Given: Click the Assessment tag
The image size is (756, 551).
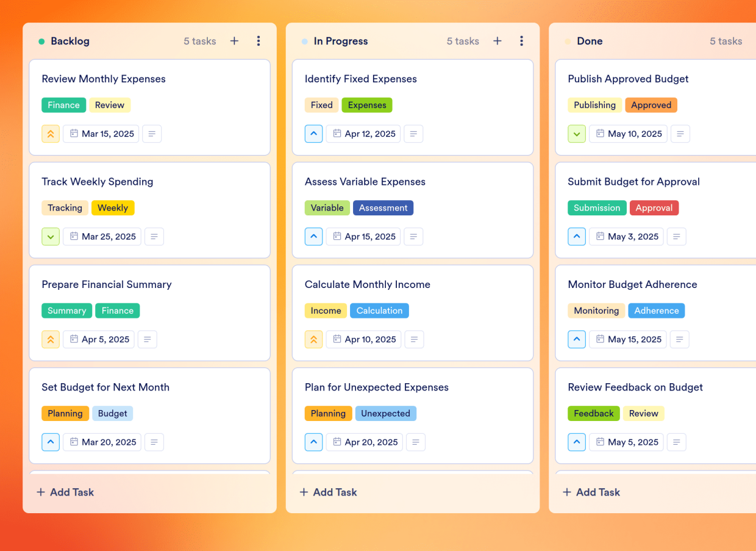Looking at the screenshot, I should pyautogui.click(x=383, y=207).
